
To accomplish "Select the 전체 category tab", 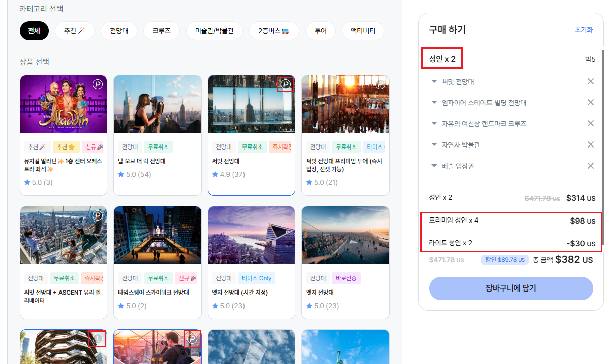I will tap(34, 31).
